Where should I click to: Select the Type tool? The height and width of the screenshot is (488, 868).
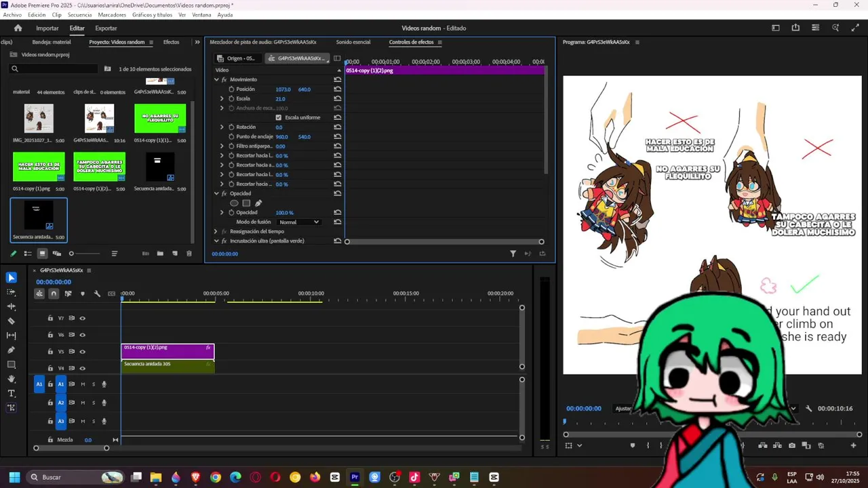[x=11, y=393]
